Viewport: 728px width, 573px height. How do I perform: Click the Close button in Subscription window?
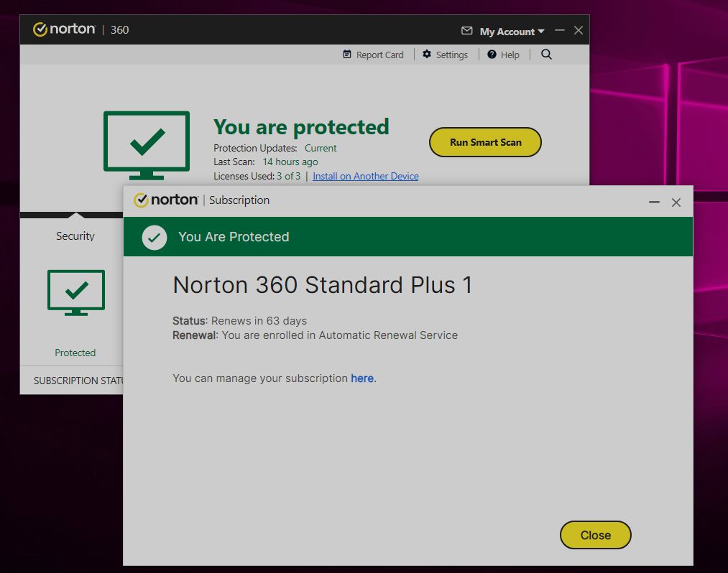tap(595, 535)
